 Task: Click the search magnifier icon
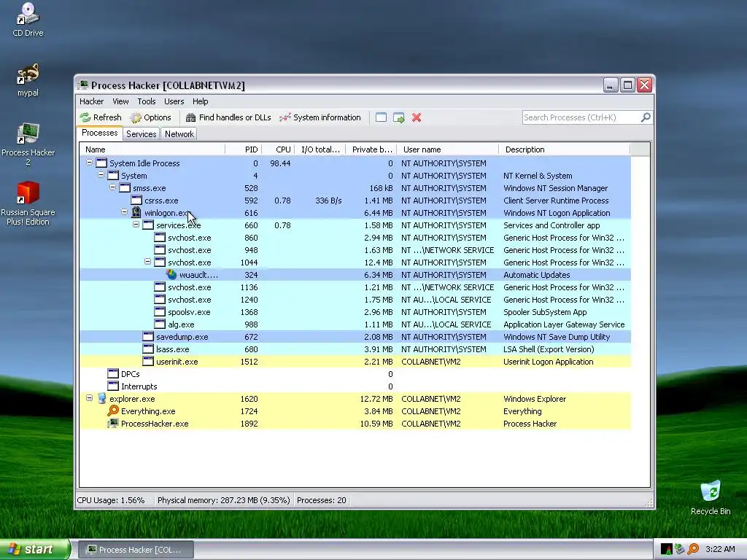(646, 117)
